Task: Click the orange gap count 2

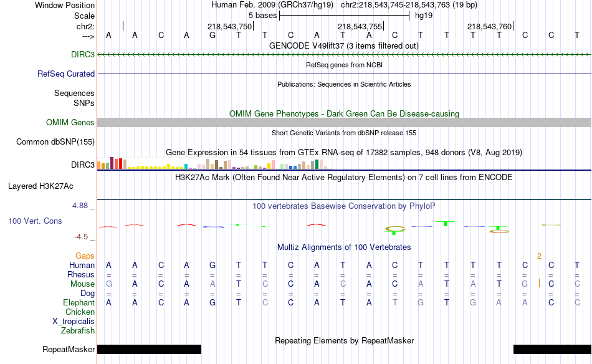Action: (x=539, y=256)
